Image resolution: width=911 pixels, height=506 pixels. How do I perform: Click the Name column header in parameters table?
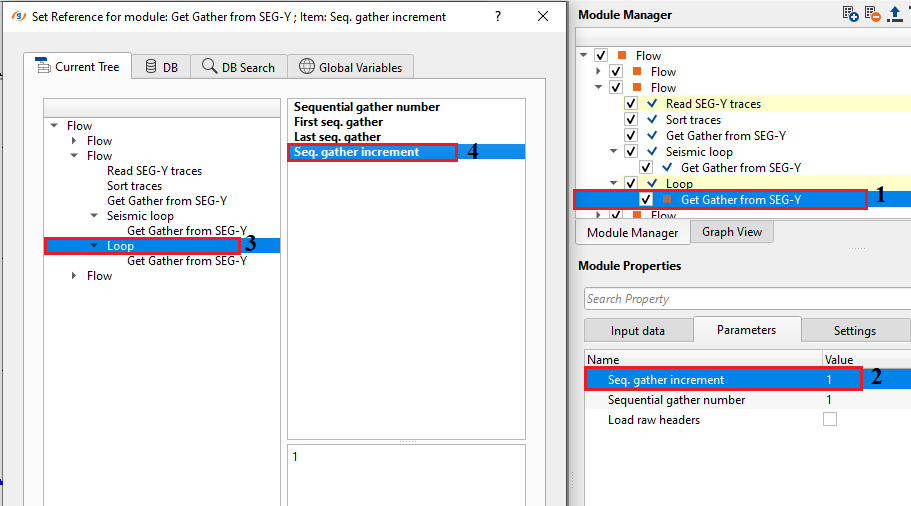[x=703, y=360]
